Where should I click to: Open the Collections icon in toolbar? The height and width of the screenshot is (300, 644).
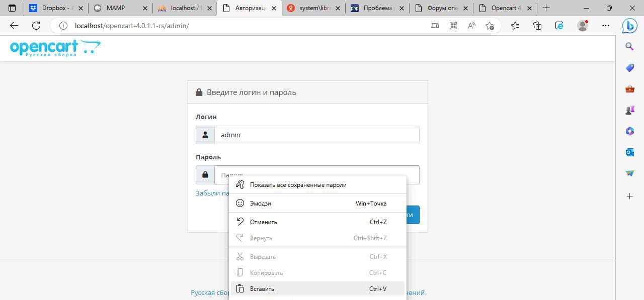537,26
